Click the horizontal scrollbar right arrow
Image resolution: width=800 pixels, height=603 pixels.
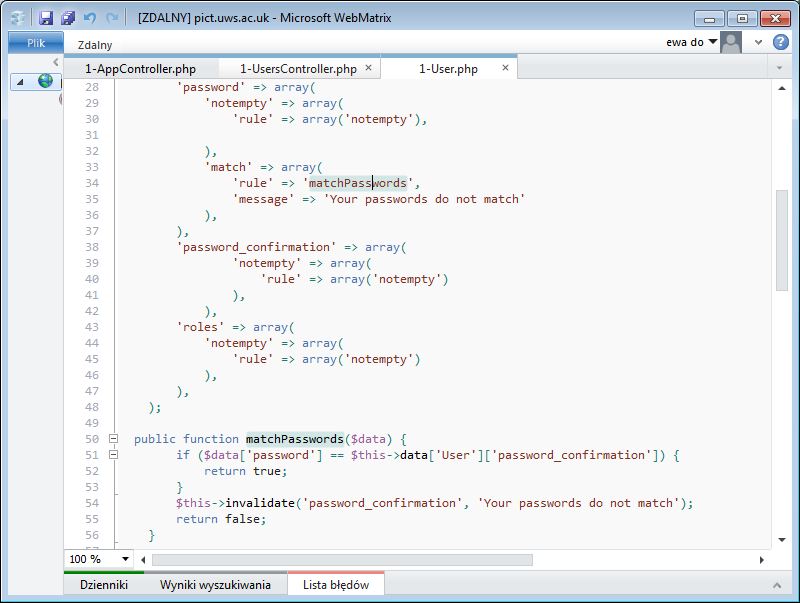761,560
